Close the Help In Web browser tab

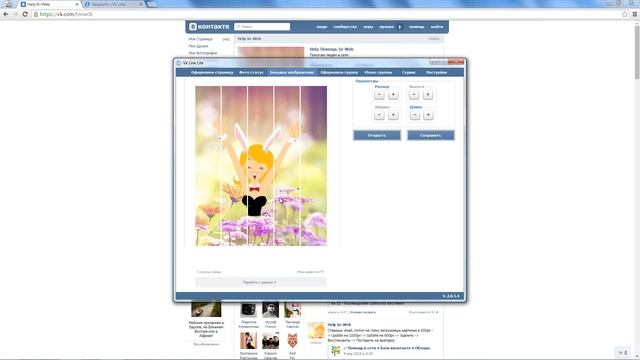pyautogui.click(x=77, y=4)
